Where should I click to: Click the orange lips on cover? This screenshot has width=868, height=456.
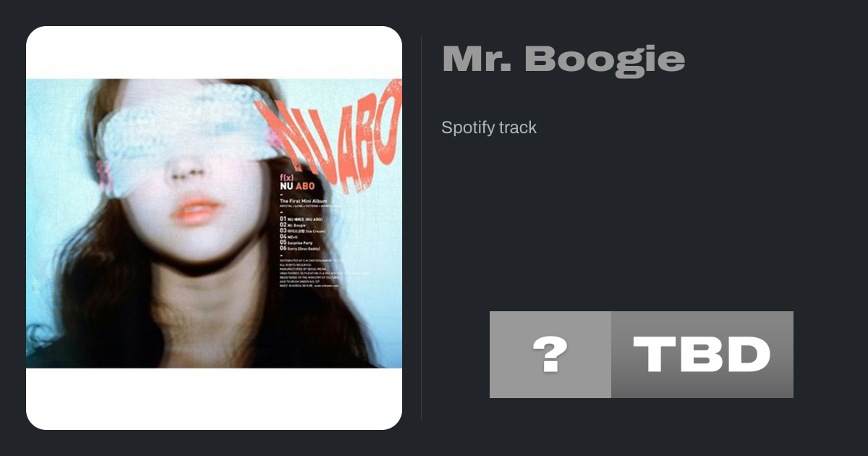pos(196,211)
